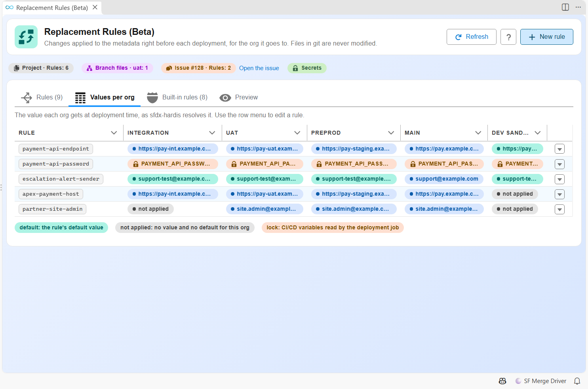
Task: Click not applied cell in INTEGRATION column
Action: (x=150, y=209)
